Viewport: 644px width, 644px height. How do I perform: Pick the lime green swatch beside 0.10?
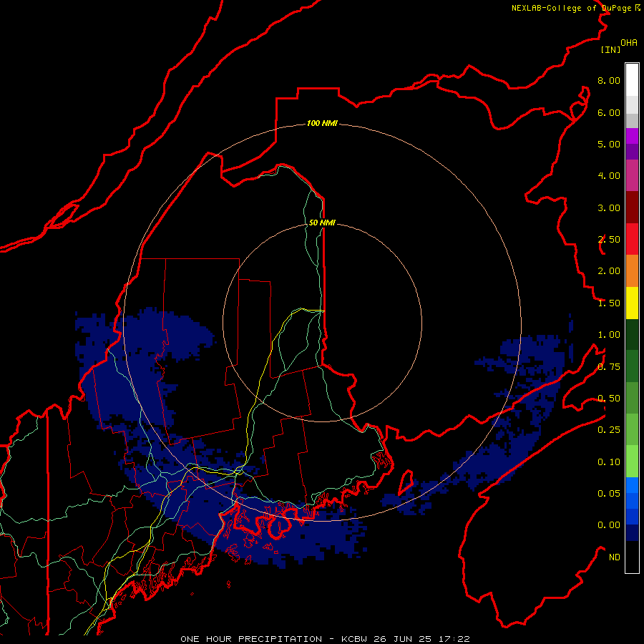click(632, 462)
